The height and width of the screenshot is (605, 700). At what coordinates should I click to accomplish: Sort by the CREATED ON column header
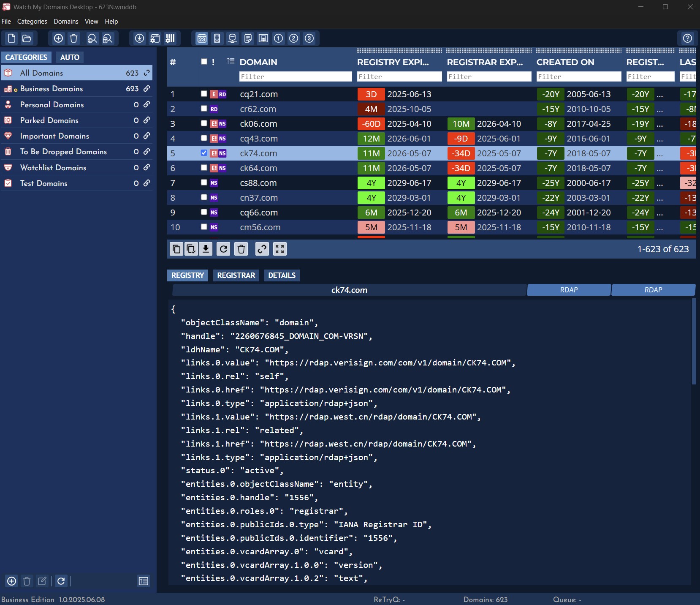click(565, 62)
